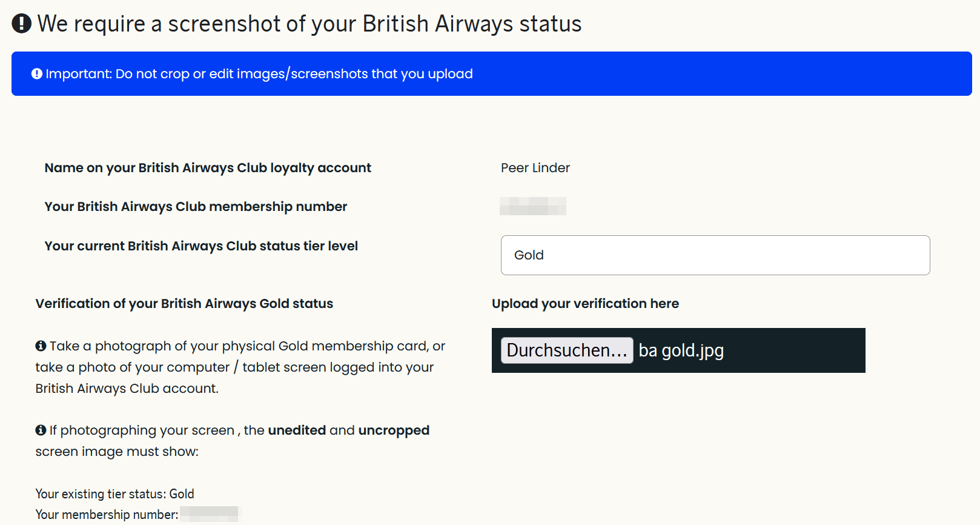Viewport: 980px width, 525px height.
Task: Open the Gold status tier level field
Action: click(x=715, y=255)
